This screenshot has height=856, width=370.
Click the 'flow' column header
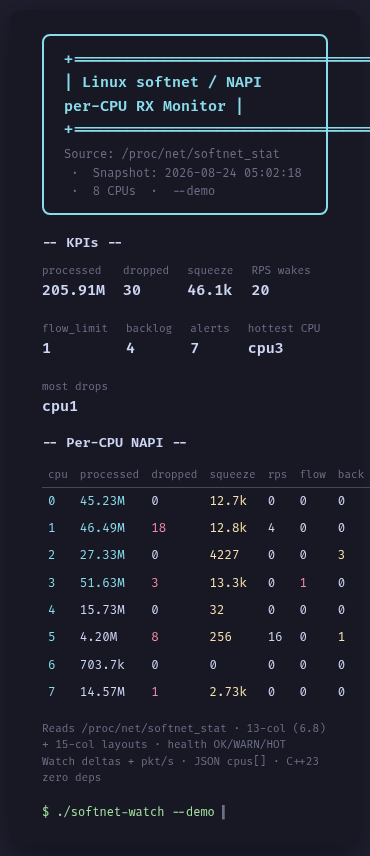[x=313, y=474]
